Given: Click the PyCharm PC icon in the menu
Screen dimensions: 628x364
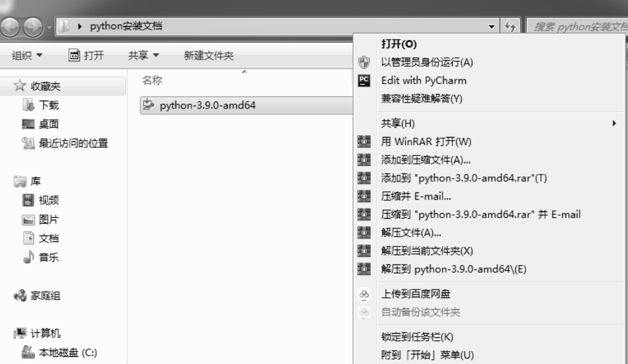Looking at the screenshot, I should [364, 80].
